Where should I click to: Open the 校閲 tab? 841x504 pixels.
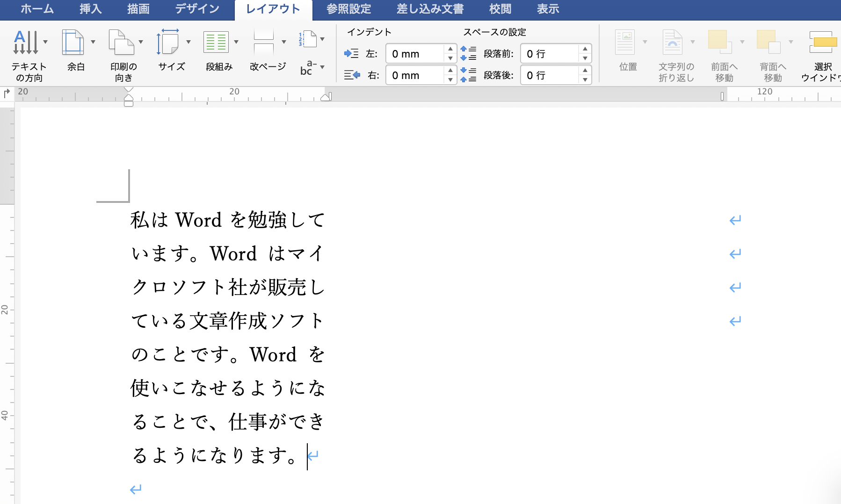[x=500, y=9]
